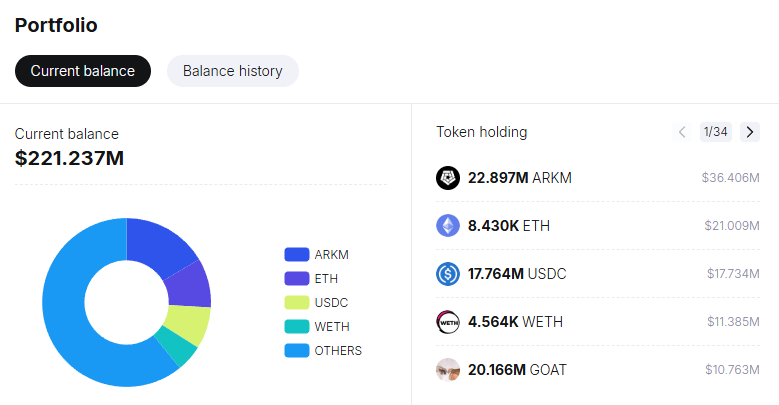Click the $36.406M ARKM value
Viewport: 779px width, 405px height.
730,178
